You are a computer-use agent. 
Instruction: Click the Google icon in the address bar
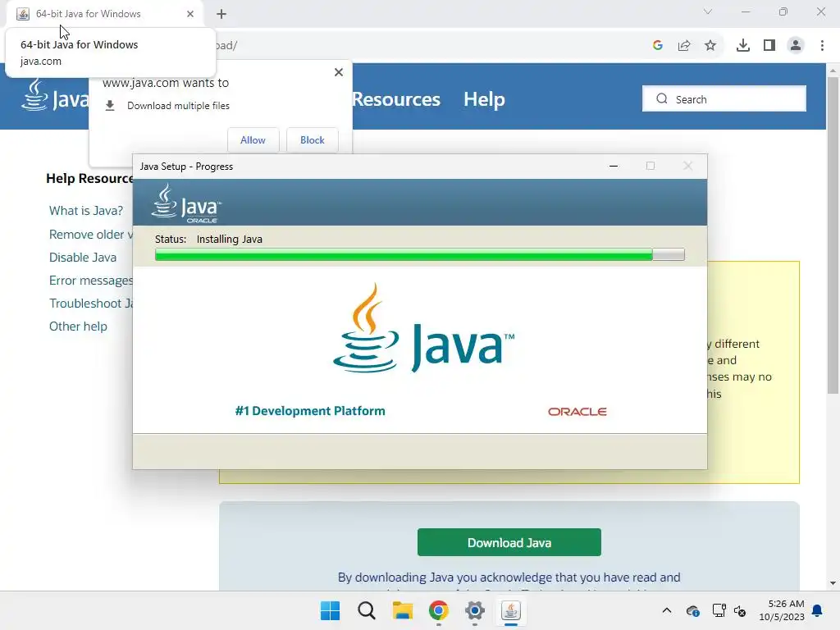click(x=658, y=46)
